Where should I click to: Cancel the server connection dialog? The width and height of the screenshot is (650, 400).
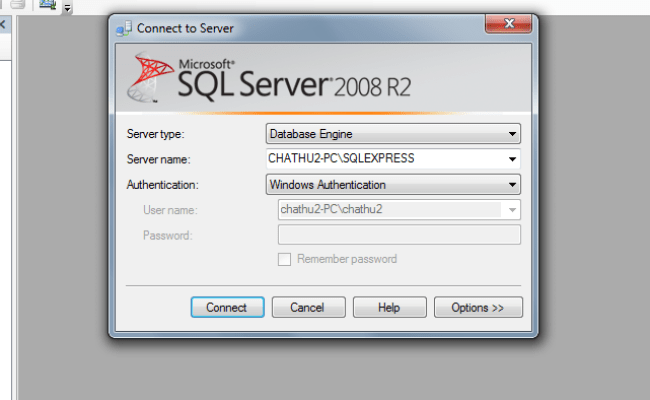tap(308, 307)
